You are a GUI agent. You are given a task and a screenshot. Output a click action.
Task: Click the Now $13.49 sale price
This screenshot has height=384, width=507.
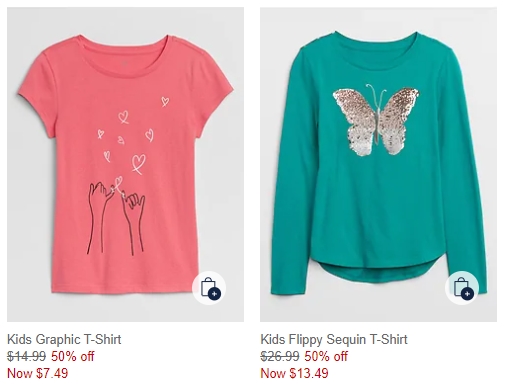294,373
